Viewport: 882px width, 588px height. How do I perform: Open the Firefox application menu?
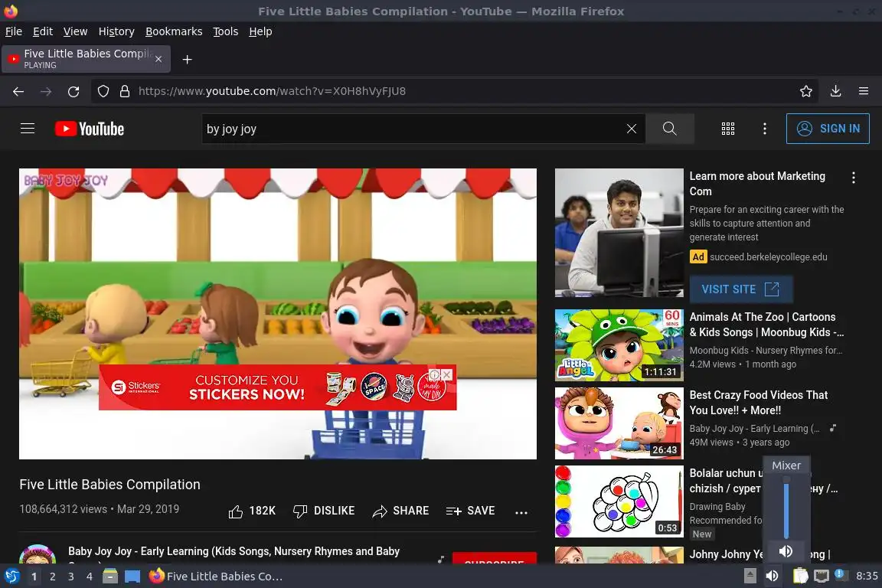pos(864,91)
